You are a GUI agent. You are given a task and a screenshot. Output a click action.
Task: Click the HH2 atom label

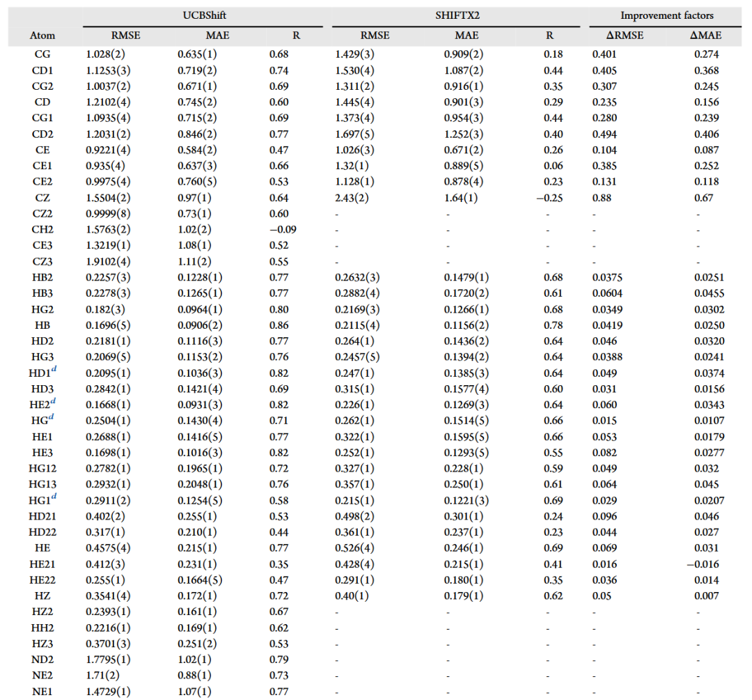coord(42,628)
